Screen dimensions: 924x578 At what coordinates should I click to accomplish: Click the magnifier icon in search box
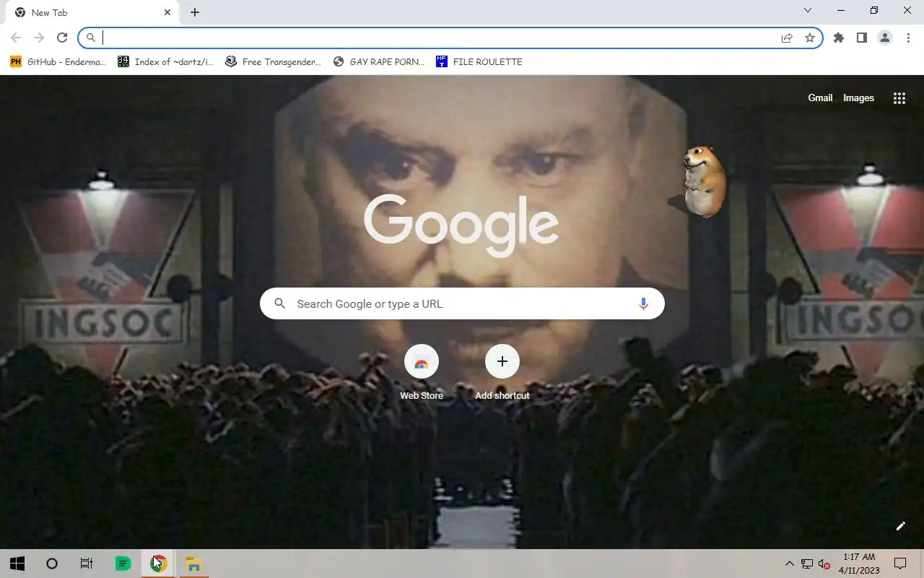click(x=280, y=303)
